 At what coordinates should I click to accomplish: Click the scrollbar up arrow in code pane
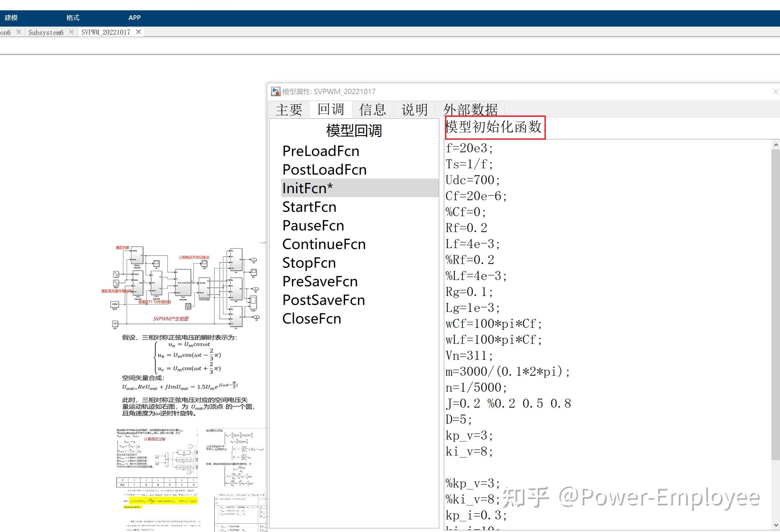point(776,145)
